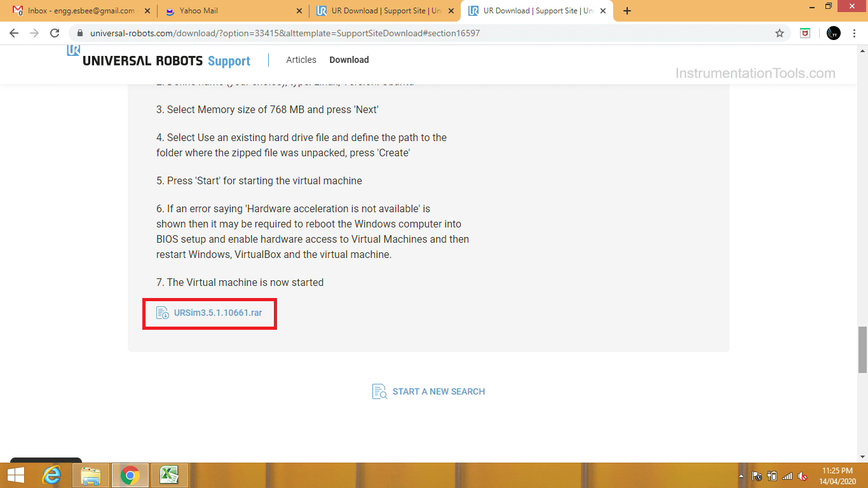Screen dimensions: 868x488
Task: Open the Chrome three-dot menu
Action: click(x=855, y=33)
